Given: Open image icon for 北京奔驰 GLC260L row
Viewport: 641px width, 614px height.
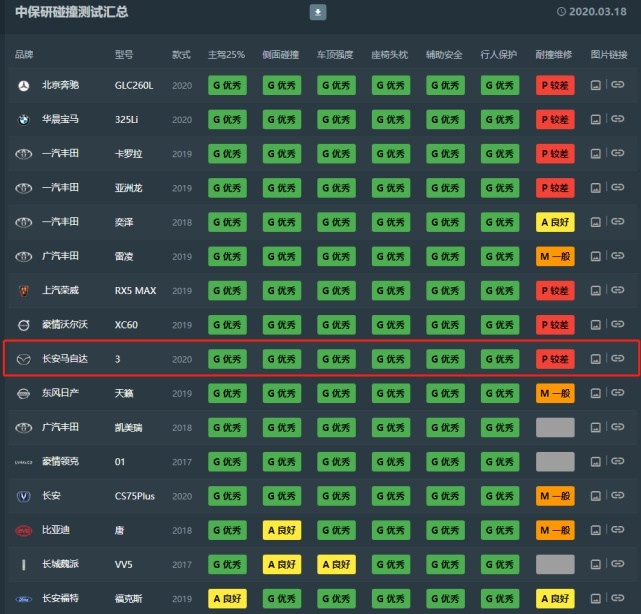Looking at the screenshot, I should (x=596, y=85).
